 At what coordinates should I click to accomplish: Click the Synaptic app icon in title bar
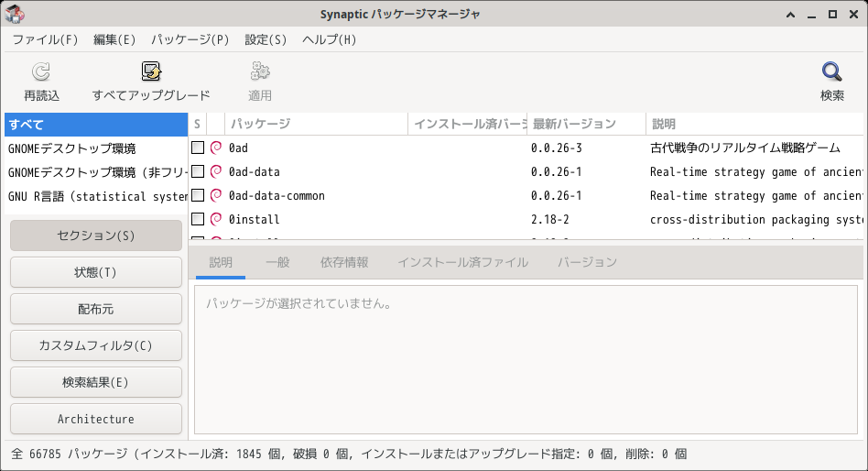pyautogui.click(x=15, y=14)
